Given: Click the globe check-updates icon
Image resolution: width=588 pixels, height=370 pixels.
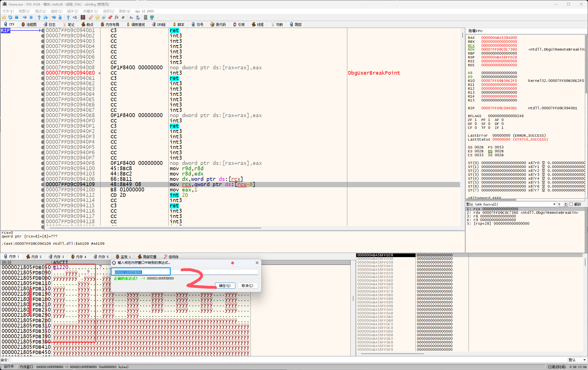Looking at the screenshot, I should click(152, 17).
